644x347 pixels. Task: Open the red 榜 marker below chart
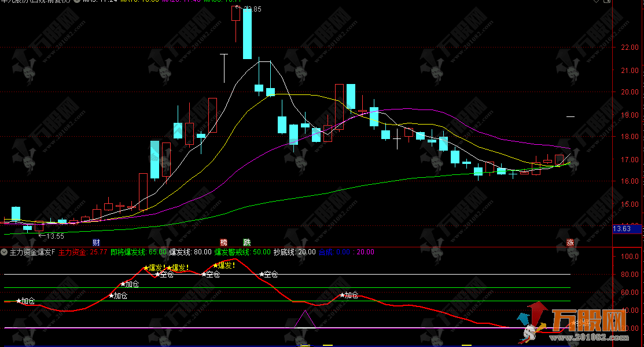[223, 242]
